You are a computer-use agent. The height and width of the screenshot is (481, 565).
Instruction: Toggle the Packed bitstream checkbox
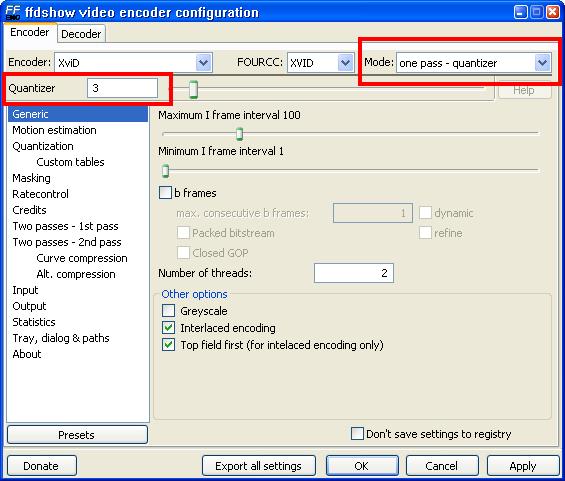(x=183, y=233)
